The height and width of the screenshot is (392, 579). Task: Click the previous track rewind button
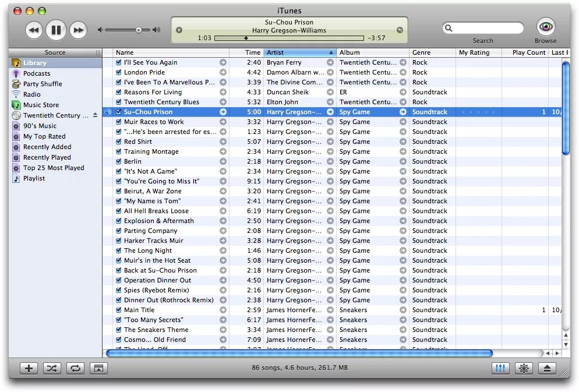point(34,30)
